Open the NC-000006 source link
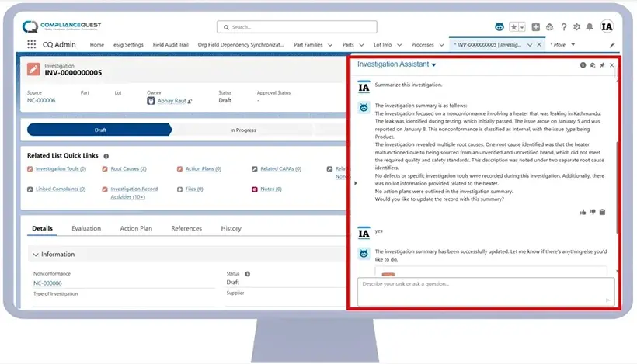Image resolution: width=637 pixels, height=364 pixels. [41, 101]
